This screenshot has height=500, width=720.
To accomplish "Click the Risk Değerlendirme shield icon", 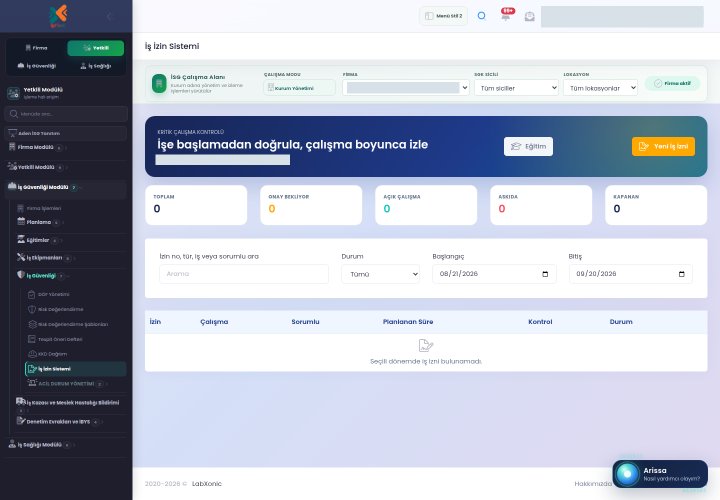I will (x=32, y=309).
